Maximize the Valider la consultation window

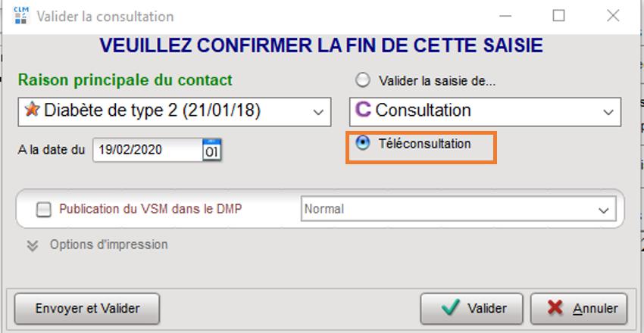(x=559, y=15)
